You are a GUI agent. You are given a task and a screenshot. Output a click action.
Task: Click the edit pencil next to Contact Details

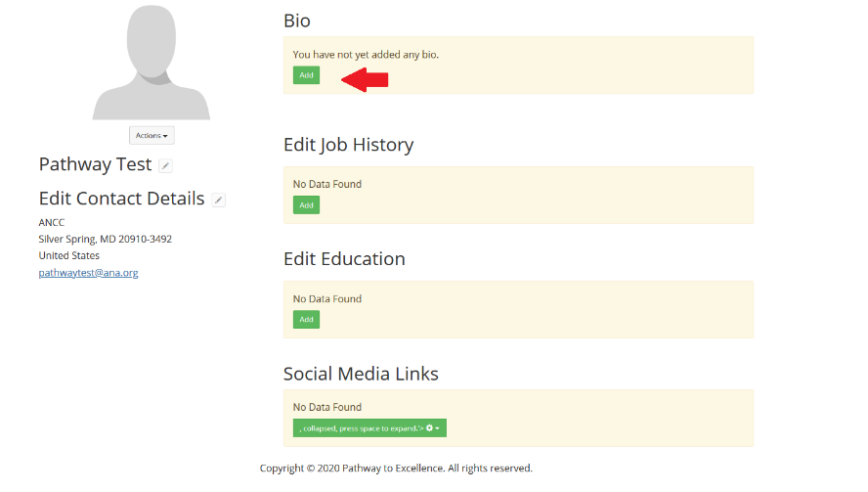(x=219, y=201)
